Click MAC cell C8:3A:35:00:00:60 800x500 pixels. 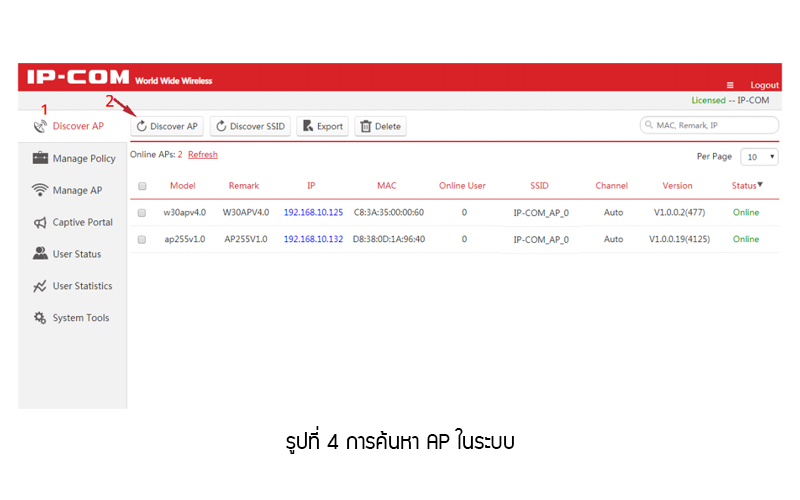coord(389,212)
